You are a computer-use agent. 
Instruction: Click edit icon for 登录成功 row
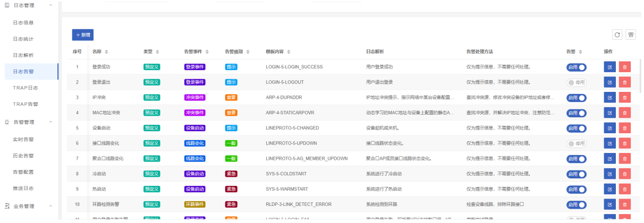[609, 67]
